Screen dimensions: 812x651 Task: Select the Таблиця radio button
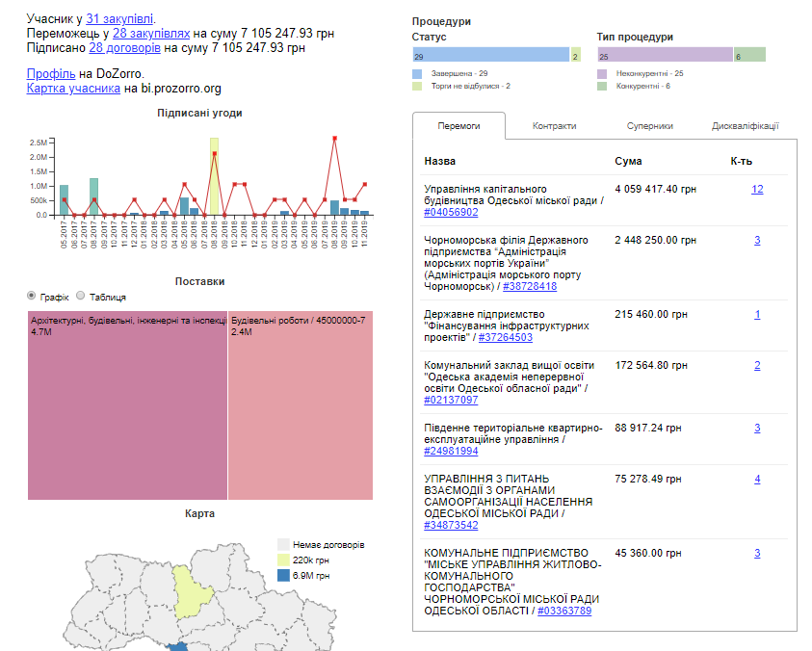point(81,296)
